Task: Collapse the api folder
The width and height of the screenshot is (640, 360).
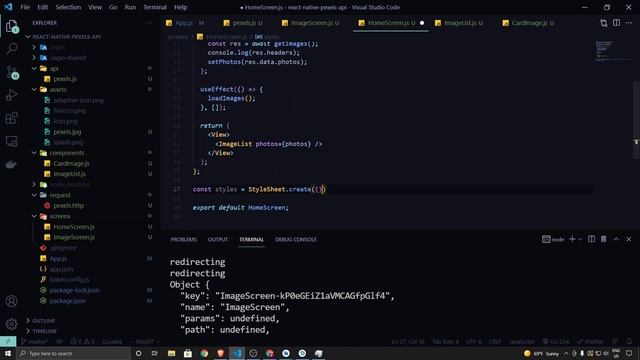Action: pyautogui.click(x=34, y=68)
